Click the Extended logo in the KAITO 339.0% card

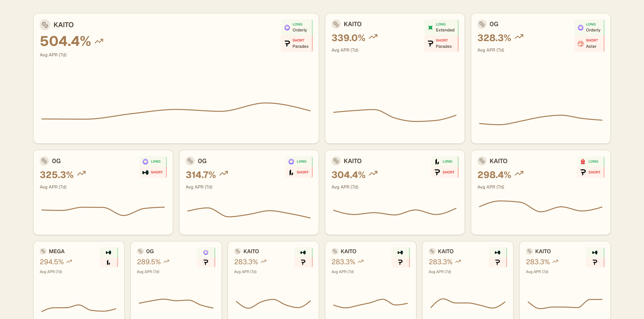pyautogui.click(x=430, y=27)
